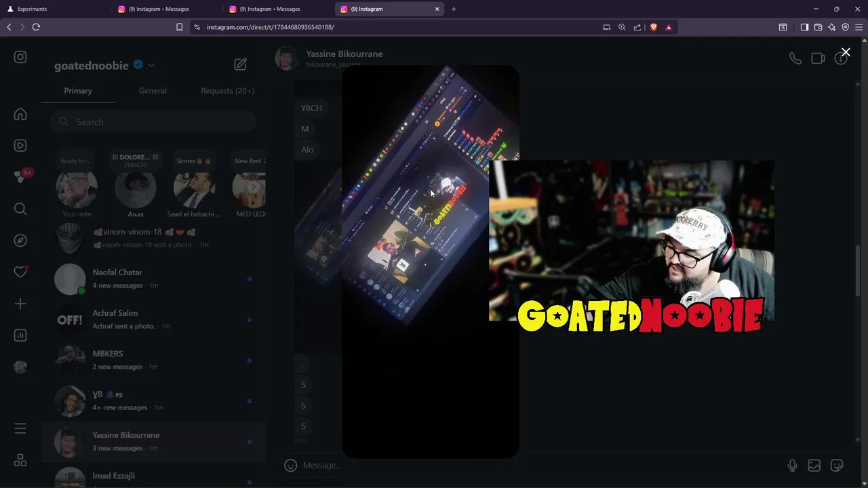Click the Message input box
This screenshot has height=488, width=868.
pos(539,465)
